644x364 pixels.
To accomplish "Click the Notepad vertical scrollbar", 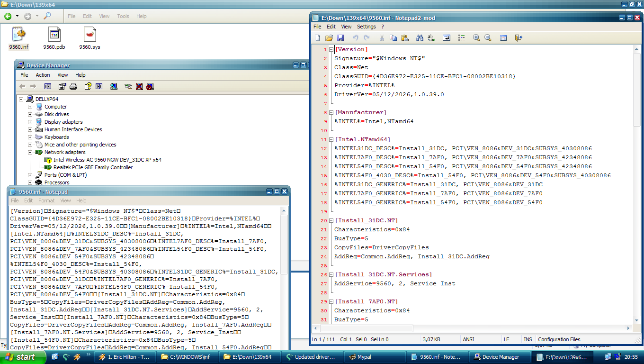I will tap(284, 279).
